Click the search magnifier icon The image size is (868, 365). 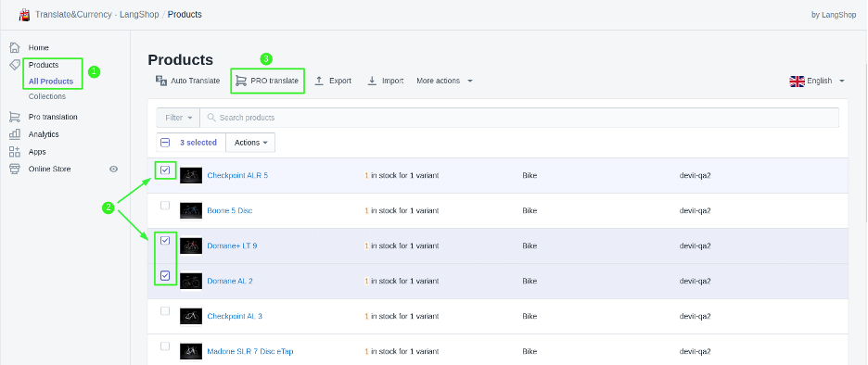click(x=211, y=118)
